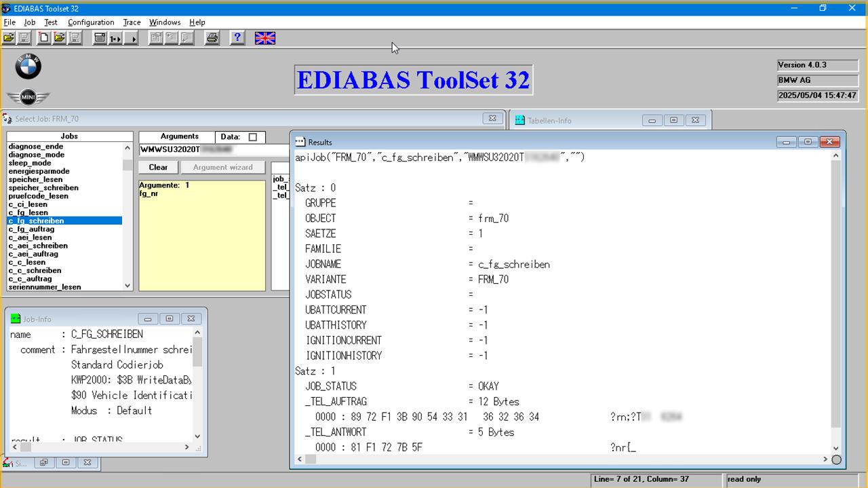Open the Test menu
Viewport: 868px width, 488px height.
tap(51, 22)
